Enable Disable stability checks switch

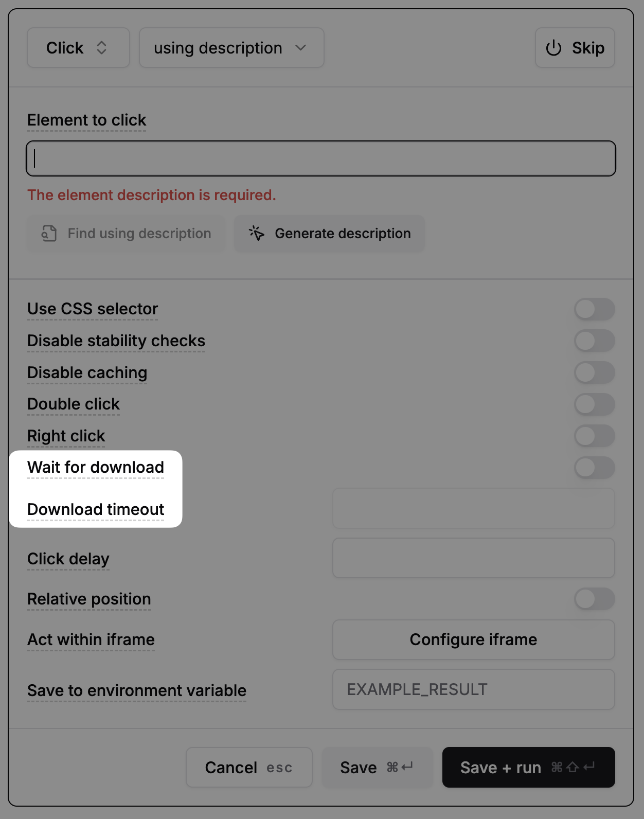(594, 341)
